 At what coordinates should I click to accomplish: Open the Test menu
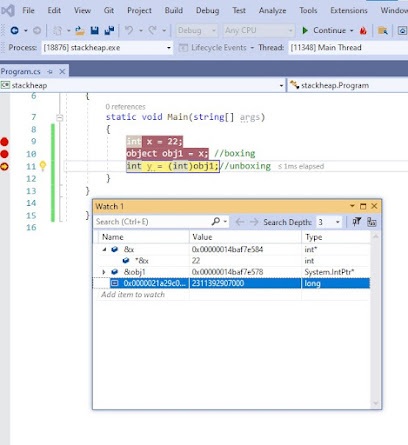pos(239,10)
